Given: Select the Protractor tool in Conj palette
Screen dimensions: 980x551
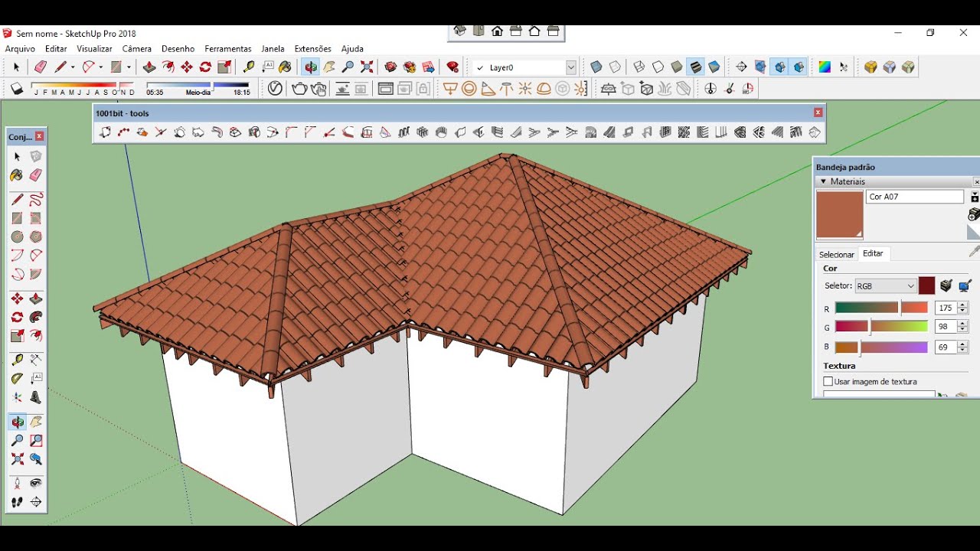Looking at the screenshot, I should [x=17, y=378].
